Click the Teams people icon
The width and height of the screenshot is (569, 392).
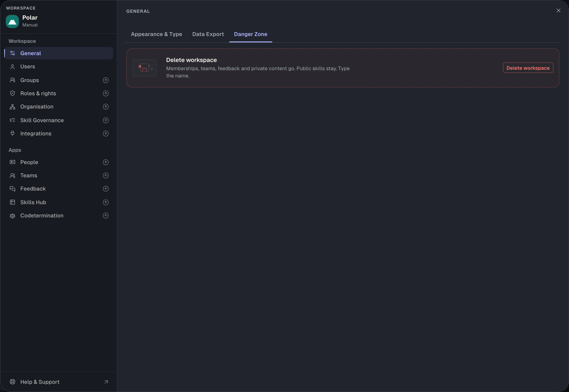(x=13, y=175)
